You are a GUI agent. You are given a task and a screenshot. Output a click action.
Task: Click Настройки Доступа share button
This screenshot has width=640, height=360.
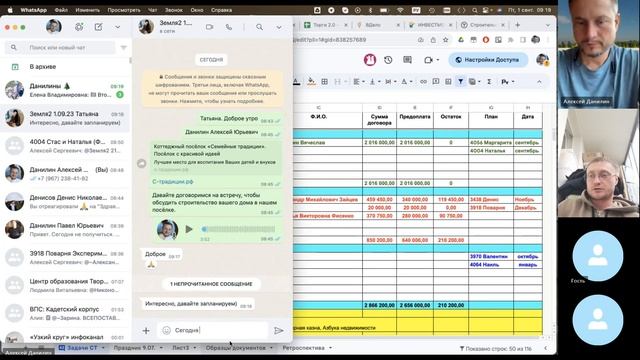[x=487, y=60]
